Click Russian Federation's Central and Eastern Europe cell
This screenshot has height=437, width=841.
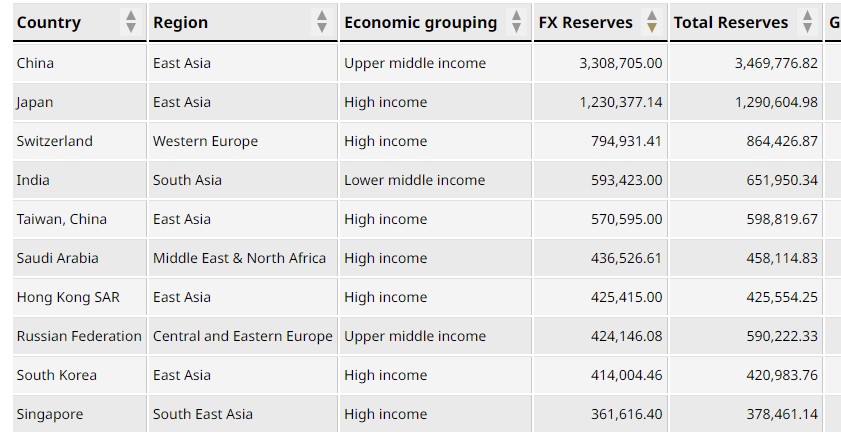242,336
